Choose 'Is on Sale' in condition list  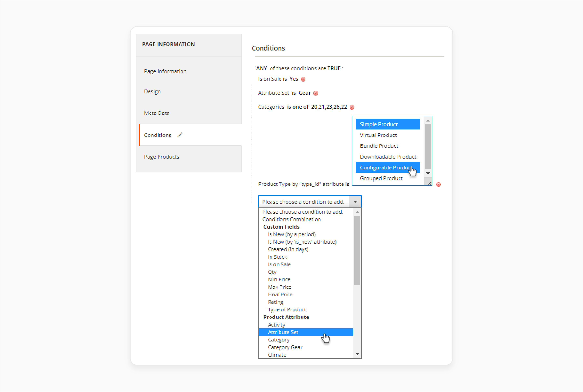pos(306,264)
